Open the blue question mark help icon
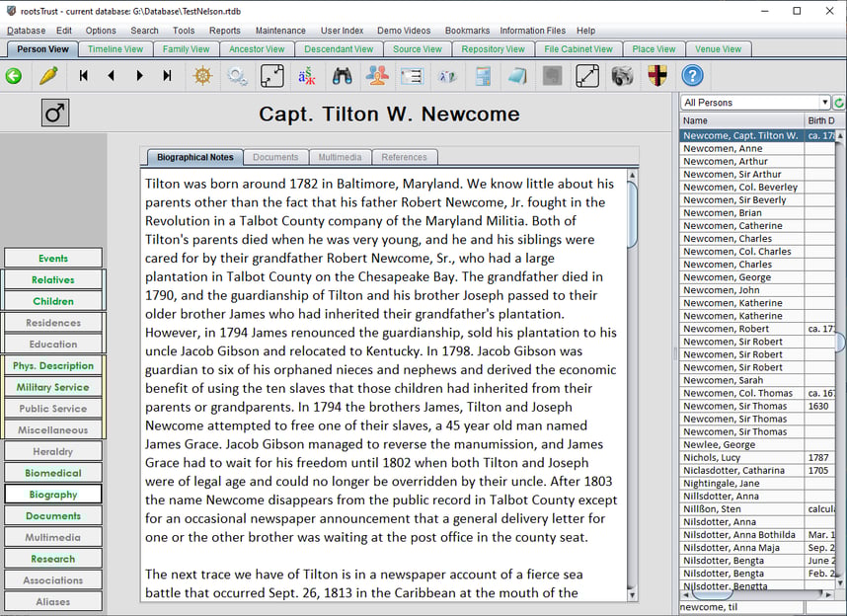847x616 pixels. point(692,76)
